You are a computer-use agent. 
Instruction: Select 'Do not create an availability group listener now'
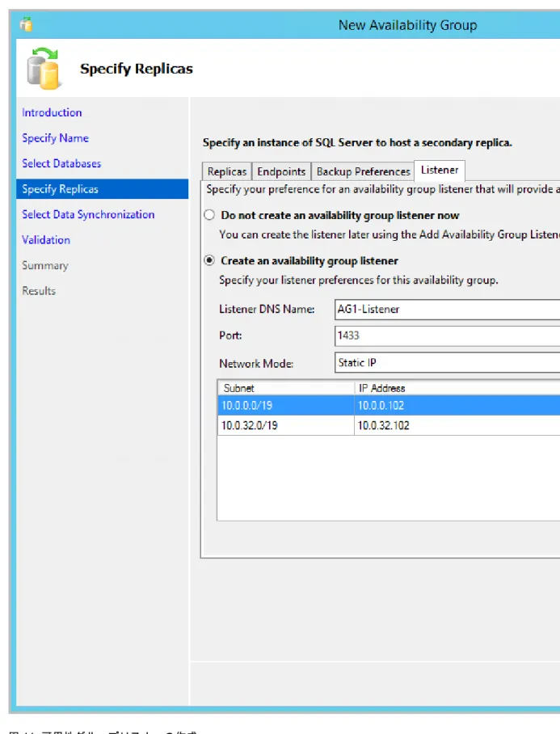tap(209, 215)
